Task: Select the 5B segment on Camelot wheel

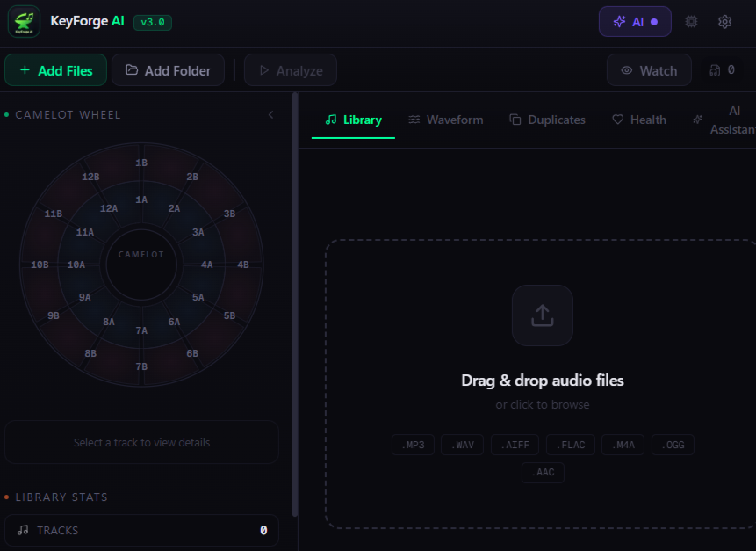Action: coord(229,315)
